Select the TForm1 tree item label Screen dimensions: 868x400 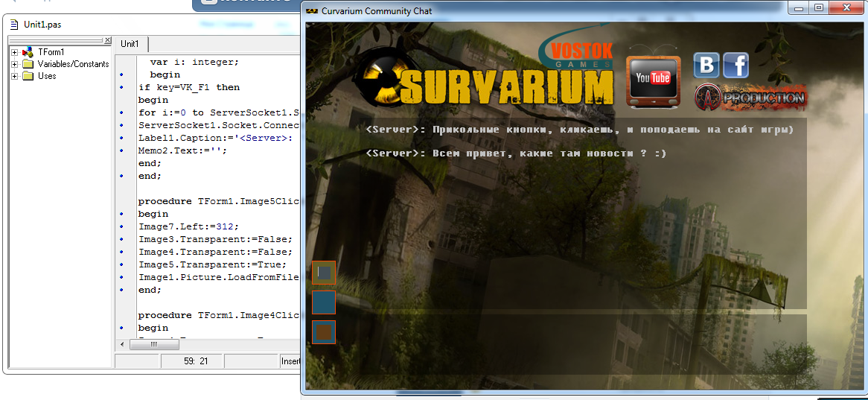(x=51, y=52)
